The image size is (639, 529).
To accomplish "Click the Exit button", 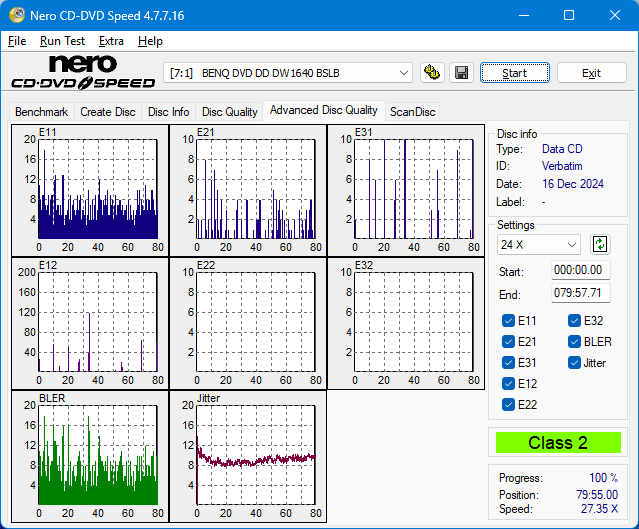I will [591, 73].
